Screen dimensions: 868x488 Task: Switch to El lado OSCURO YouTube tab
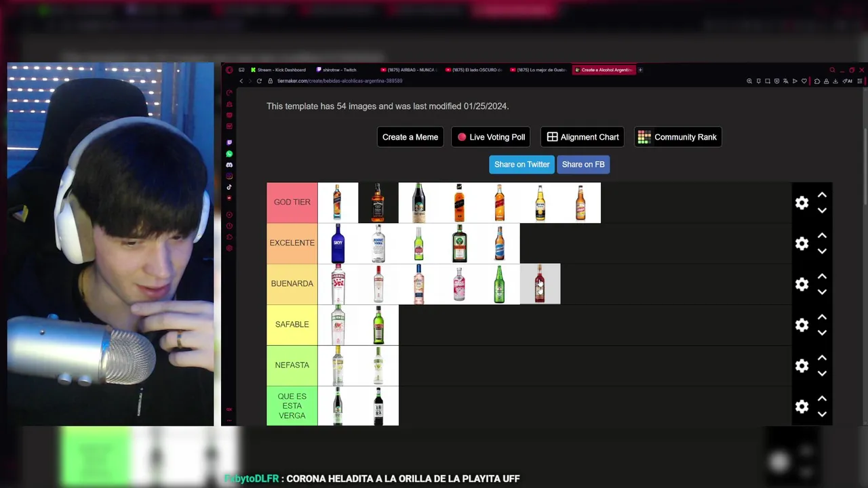[x=474, y=70]
